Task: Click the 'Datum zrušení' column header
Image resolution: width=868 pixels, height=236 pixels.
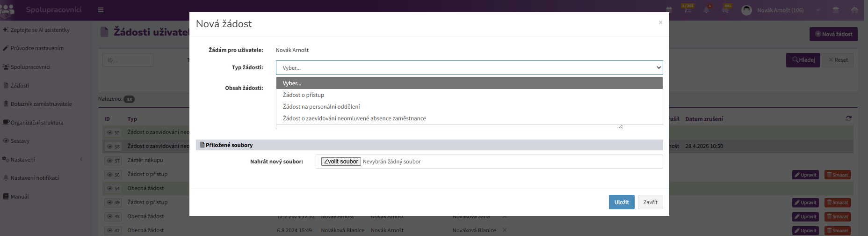Action: (704, 119)
